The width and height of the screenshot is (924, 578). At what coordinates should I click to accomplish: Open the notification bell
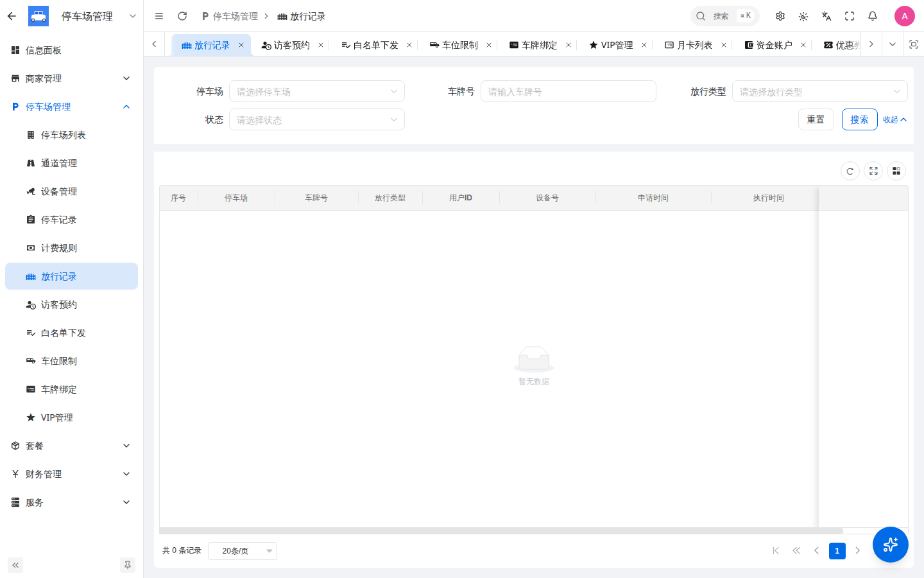(873, 16)
